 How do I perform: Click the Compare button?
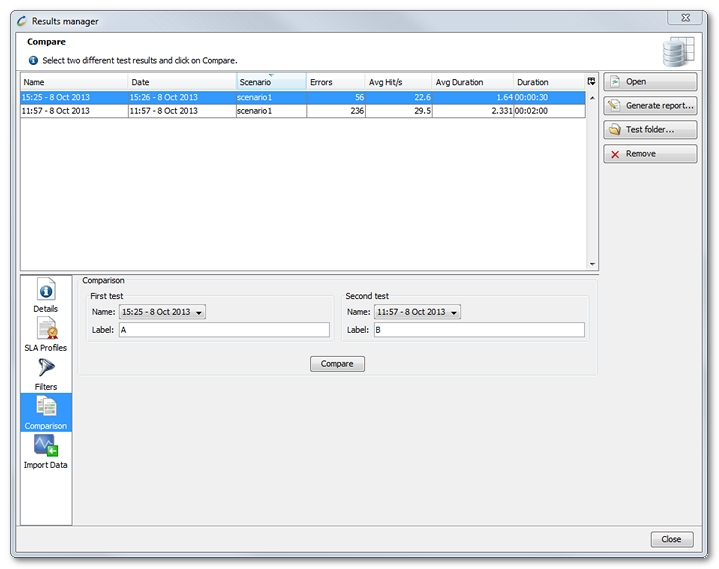point(337,364)
